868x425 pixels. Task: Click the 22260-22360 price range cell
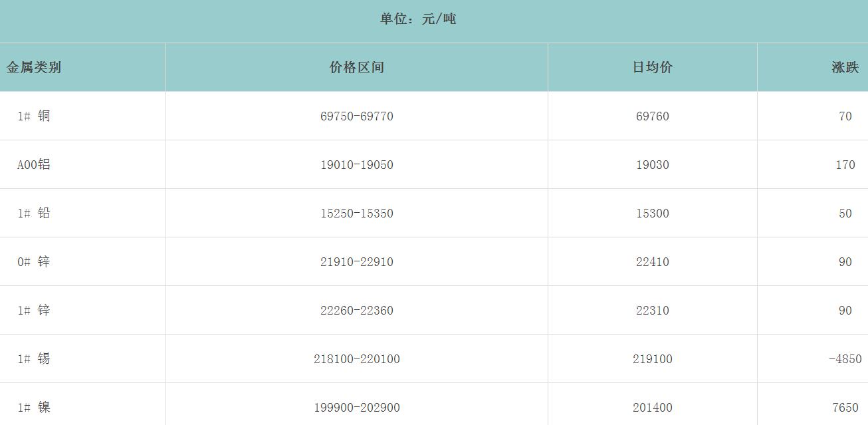357,311
